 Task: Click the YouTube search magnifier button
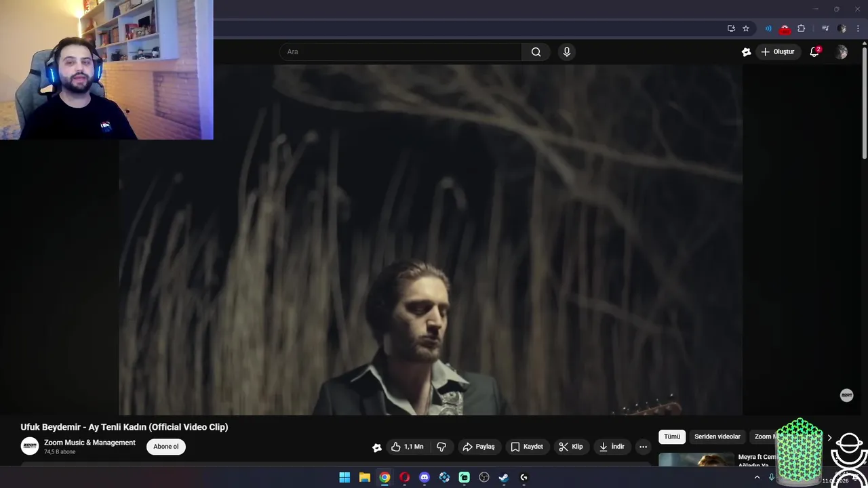(x=536, y=52)
